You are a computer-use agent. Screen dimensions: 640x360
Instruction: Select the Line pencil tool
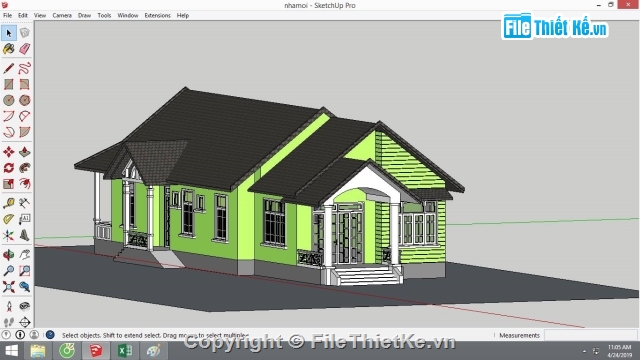click(9, 68)
